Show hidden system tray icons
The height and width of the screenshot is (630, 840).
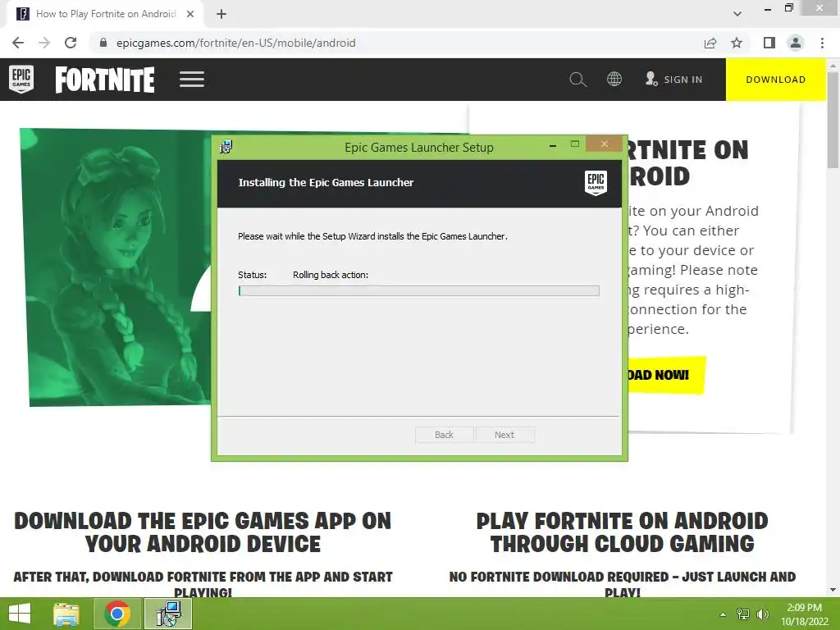point(723,614)
